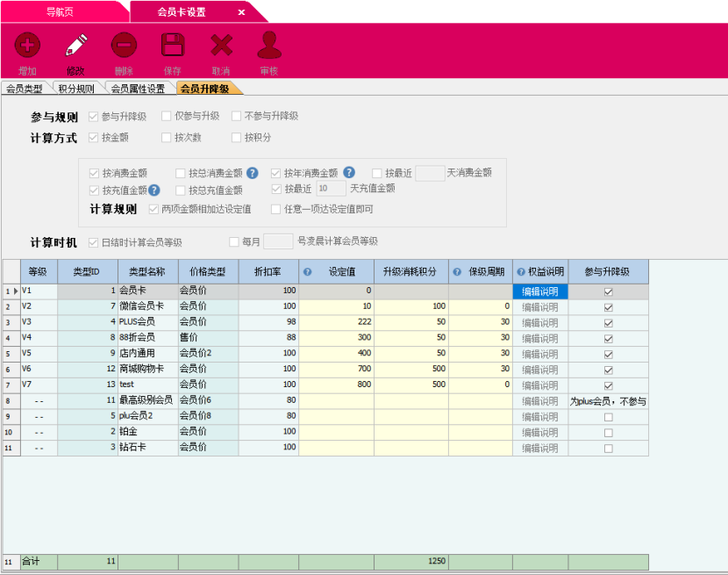Click the 铂金 name cell

pyautogui.click(x=147, y=431)
